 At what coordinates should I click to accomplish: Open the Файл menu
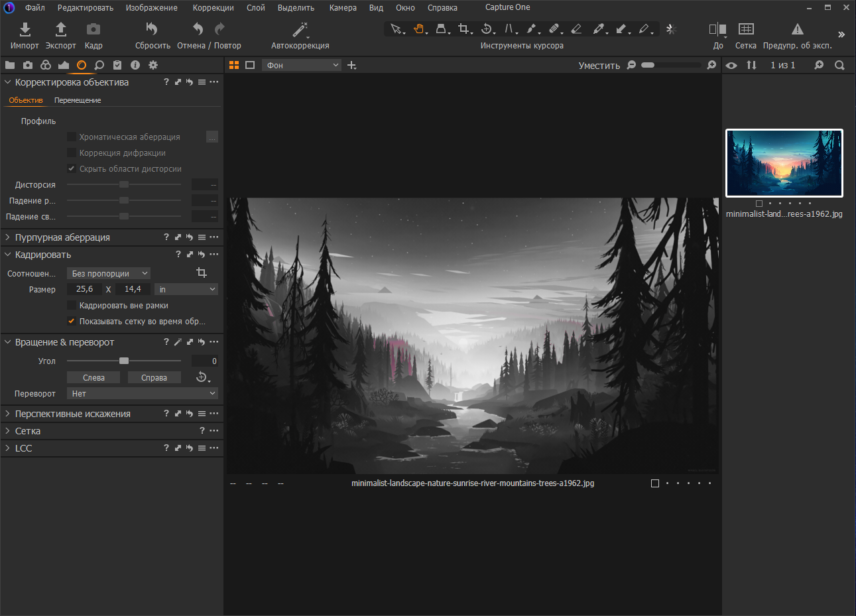coord(35,8)
